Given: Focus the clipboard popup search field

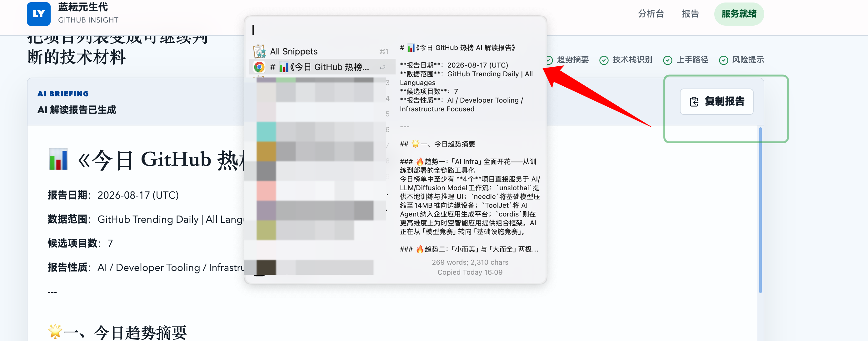Looking at the screenshot, I should (395, 30).
